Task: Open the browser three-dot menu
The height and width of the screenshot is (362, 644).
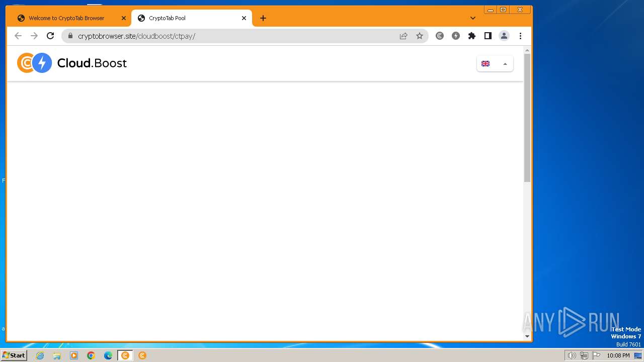Action: coord(520,36)
